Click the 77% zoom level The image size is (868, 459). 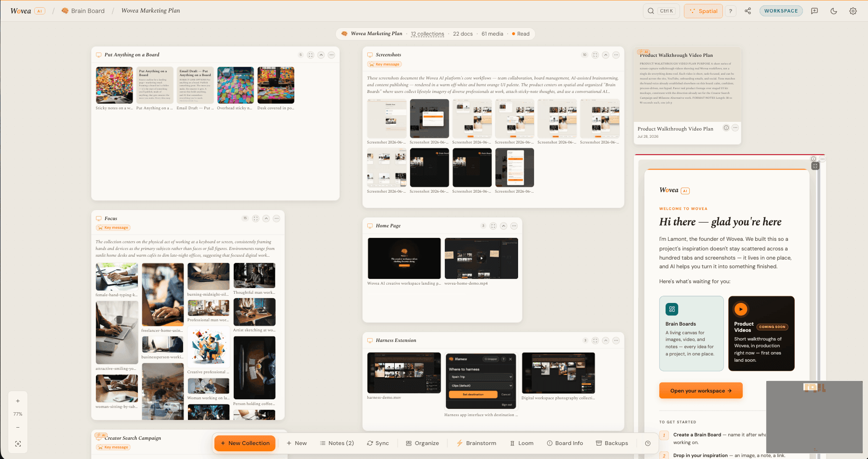18,414
